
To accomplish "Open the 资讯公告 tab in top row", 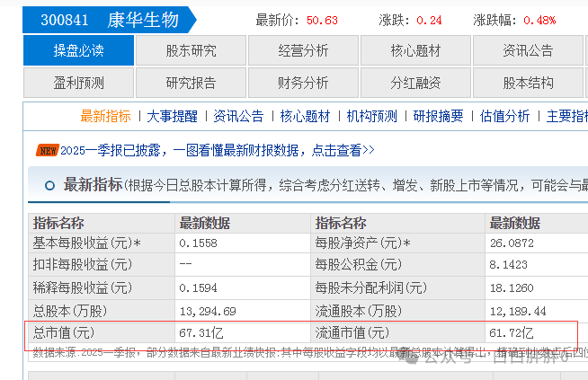I will tap(528, 50).
